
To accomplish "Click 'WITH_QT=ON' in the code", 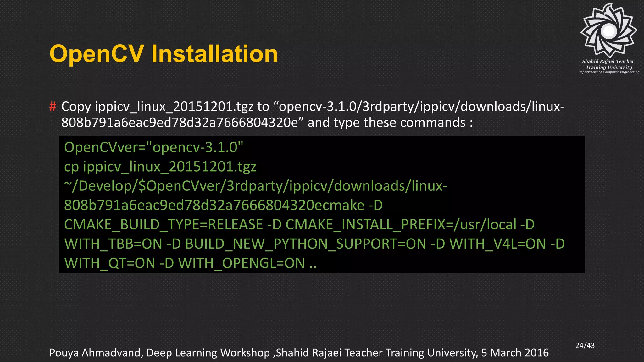I will pyautogui.click(x=110, y=263).
